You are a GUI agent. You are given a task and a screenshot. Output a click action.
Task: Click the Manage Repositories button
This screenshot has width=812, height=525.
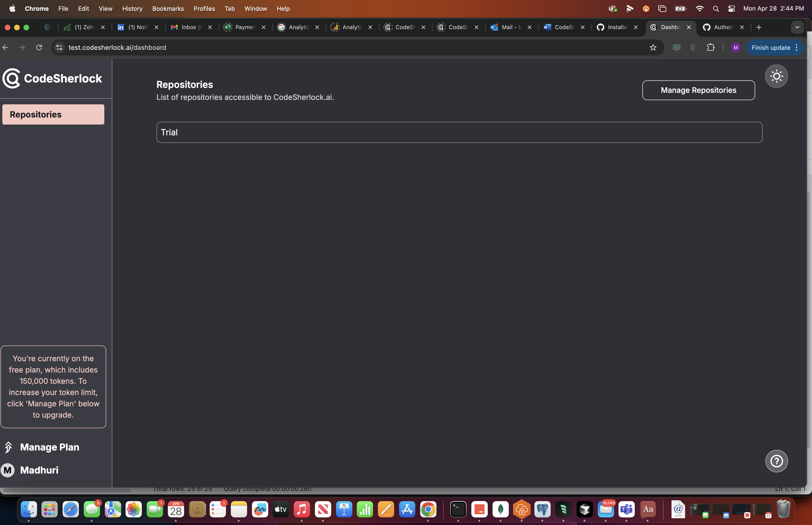point(698,90)
